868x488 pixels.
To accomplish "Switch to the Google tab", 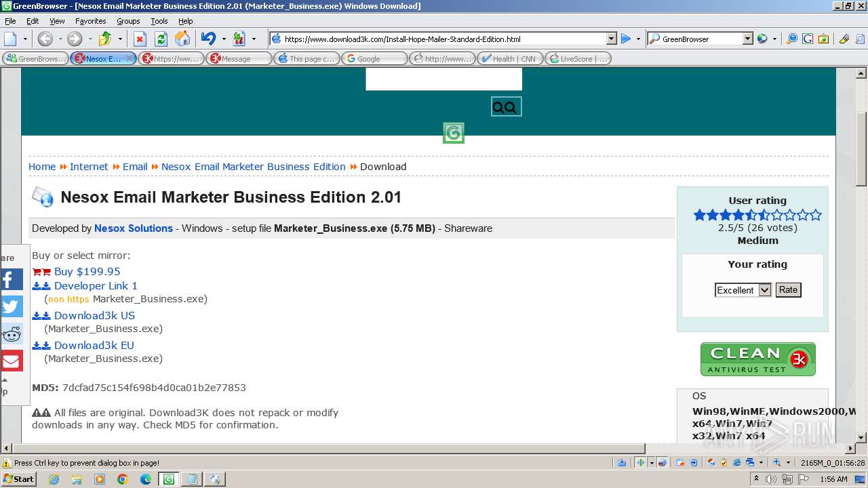I will (374, 59).
